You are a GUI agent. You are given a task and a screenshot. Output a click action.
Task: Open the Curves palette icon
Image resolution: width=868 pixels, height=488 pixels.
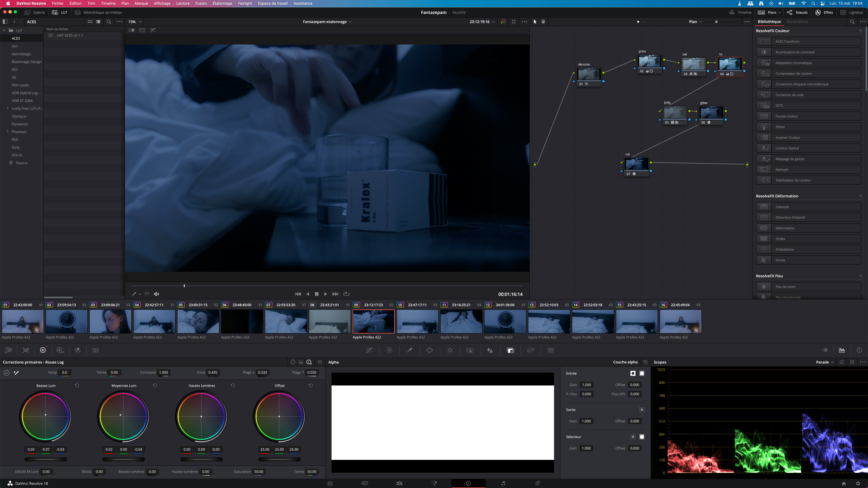pyautogui.click(x=369, y=350)
